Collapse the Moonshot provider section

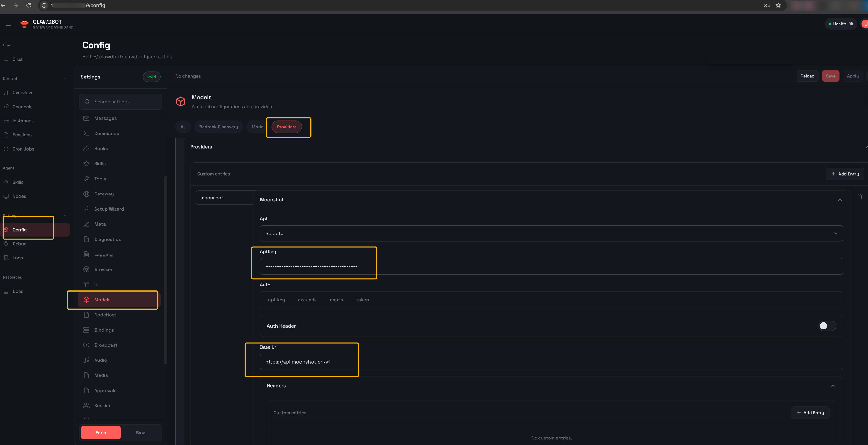pos(840,200)
